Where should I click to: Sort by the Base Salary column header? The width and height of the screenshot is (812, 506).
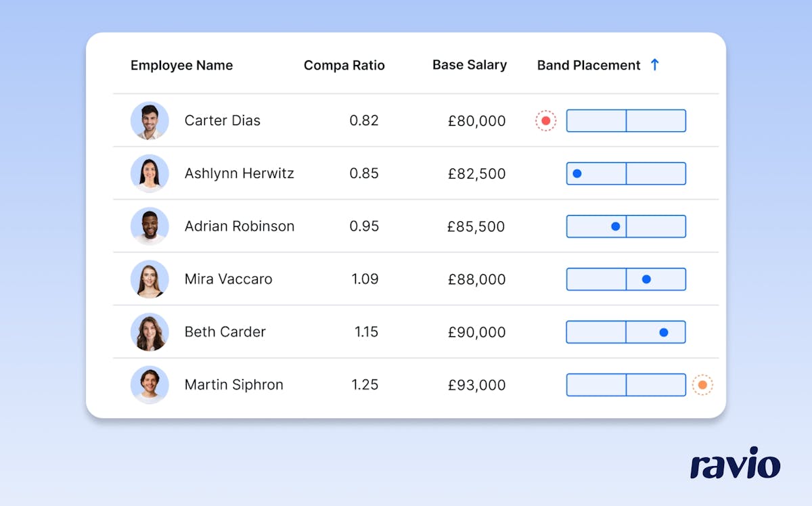click(x=470, y=64)
